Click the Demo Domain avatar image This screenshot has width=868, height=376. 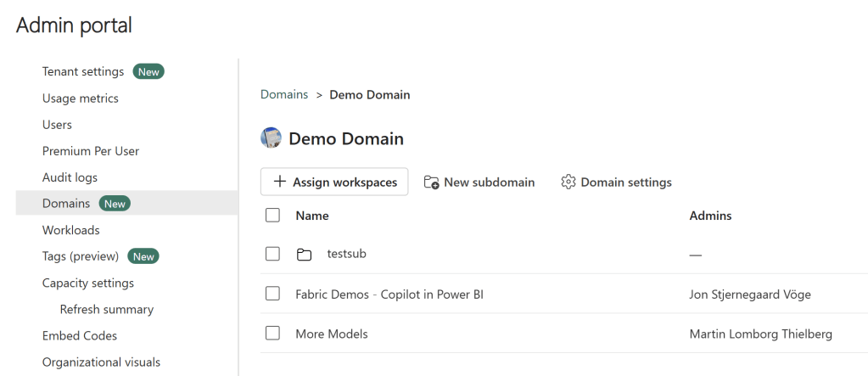[272, 138]
